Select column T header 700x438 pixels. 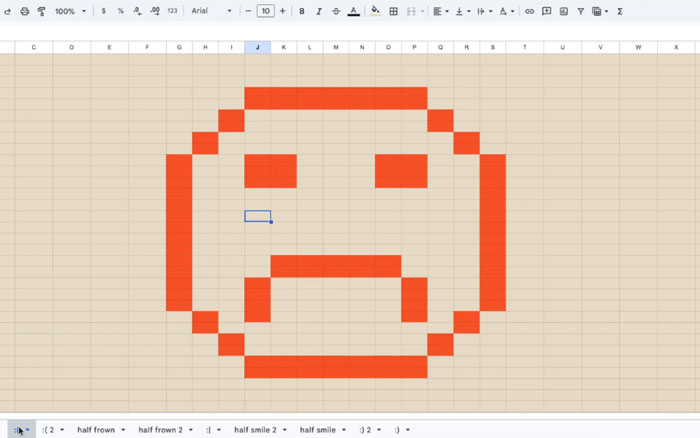(525, 47)
